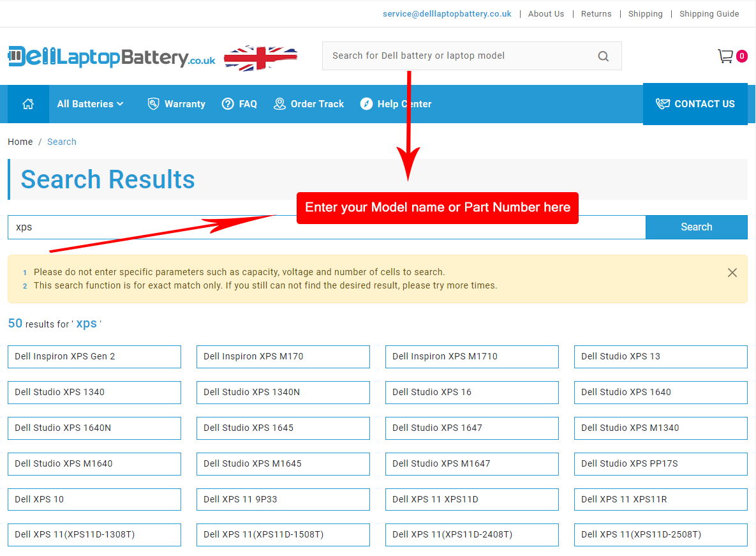The height and width of the screenshot is (556, 756).
Task: Open the About Us link
Action: (x=545, y=14)
